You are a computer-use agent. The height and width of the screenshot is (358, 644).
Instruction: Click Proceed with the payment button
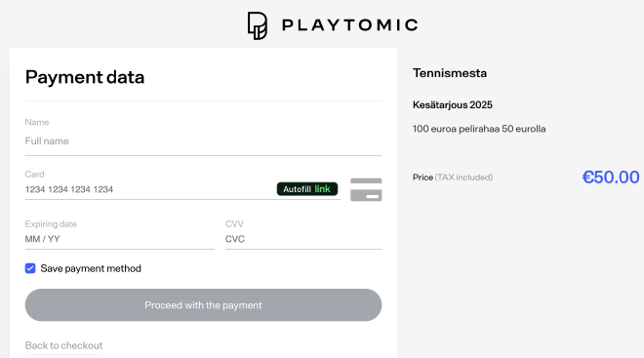point(203,305)
